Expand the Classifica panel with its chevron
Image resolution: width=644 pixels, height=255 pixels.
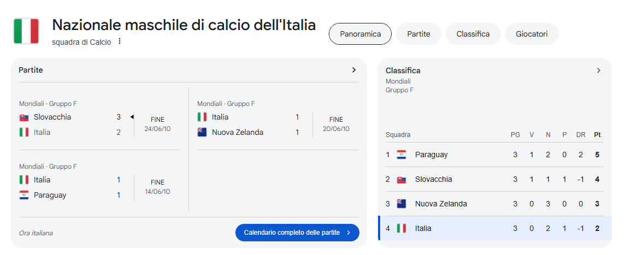pos(599,70)
